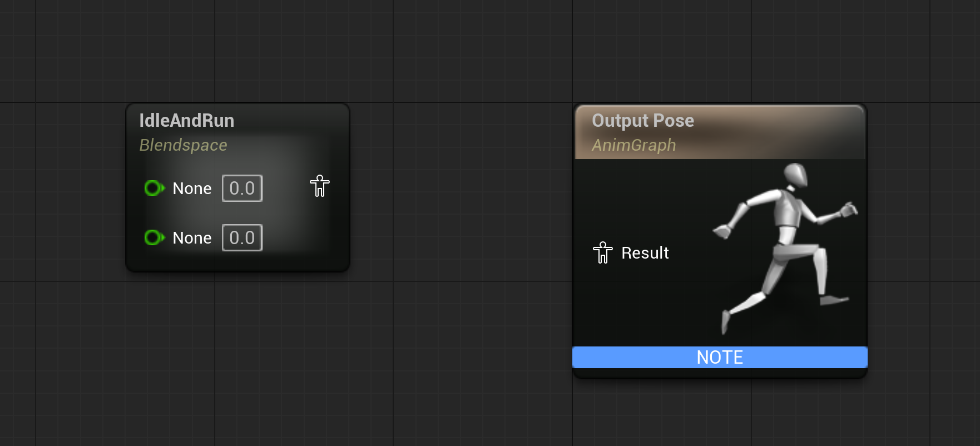Click the Result pin label

[x=645, y=253]
